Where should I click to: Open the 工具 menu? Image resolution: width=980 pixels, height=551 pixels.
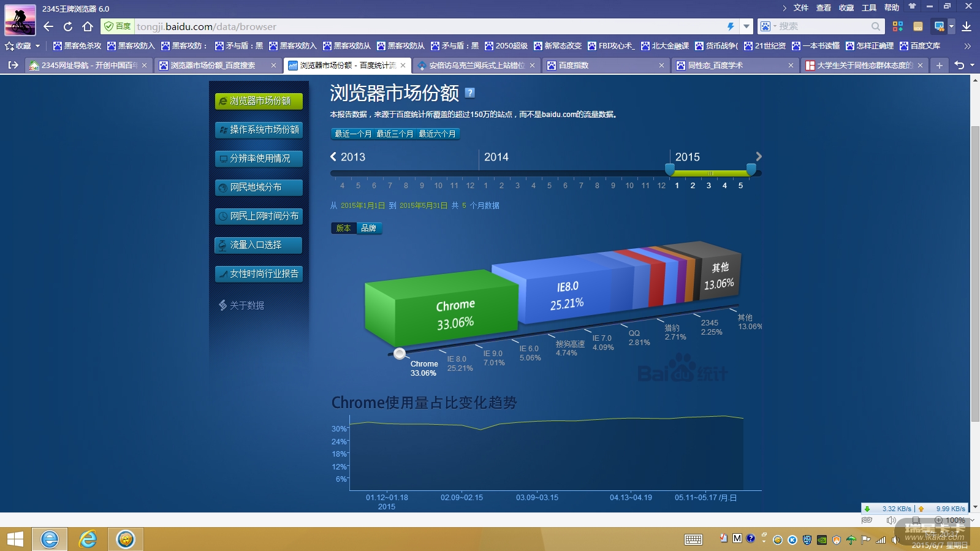point(869,8)
